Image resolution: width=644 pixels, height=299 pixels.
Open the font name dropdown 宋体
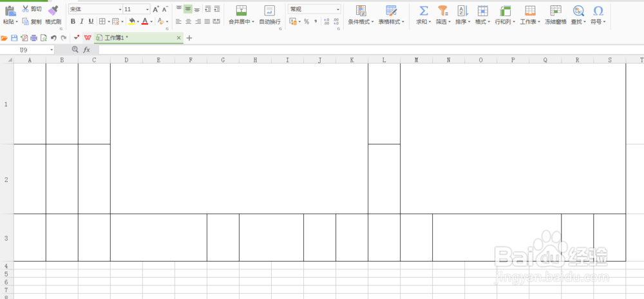tap(95, 9)
